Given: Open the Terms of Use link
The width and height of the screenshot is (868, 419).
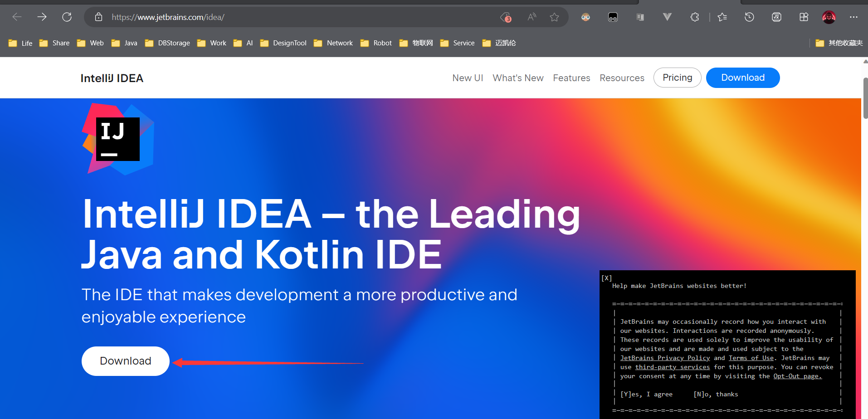Looking at the screenshot, I should coord(751,358).
